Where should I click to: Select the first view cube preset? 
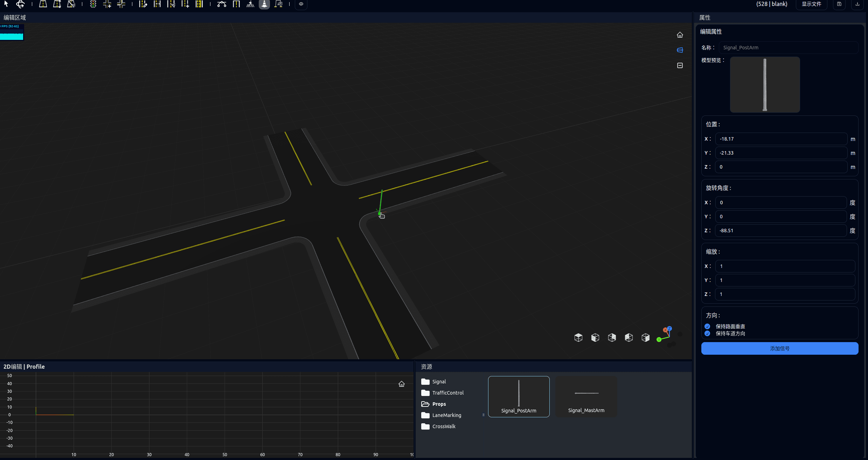click(578, 338)
